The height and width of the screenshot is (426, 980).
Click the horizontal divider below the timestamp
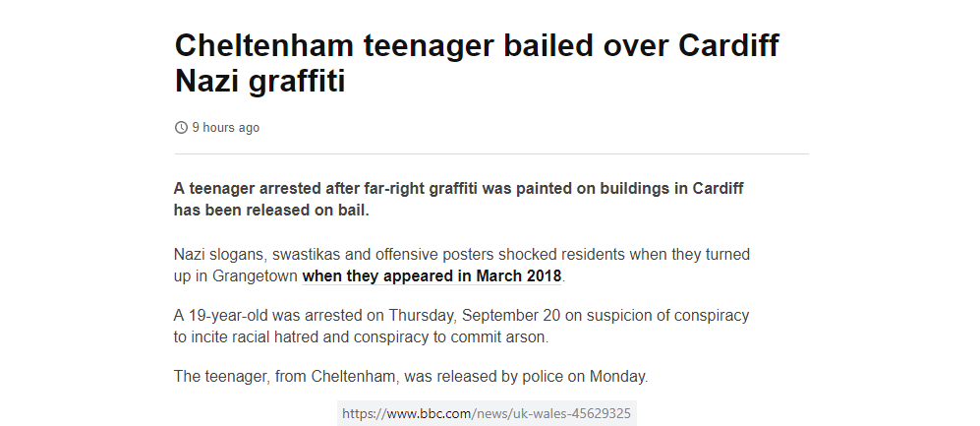(x=491, y=153)
